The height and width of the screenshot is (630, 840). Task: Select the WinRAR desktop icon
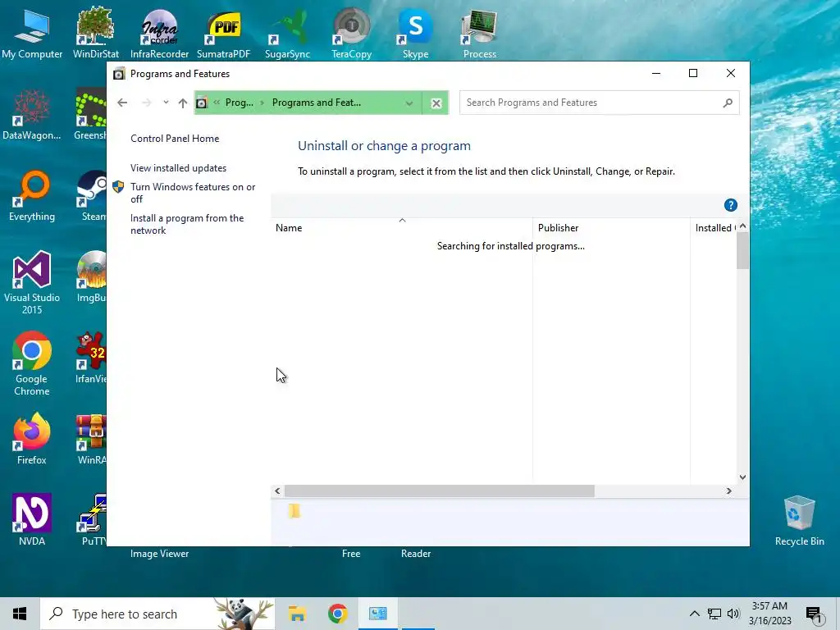tap(91, 440)
